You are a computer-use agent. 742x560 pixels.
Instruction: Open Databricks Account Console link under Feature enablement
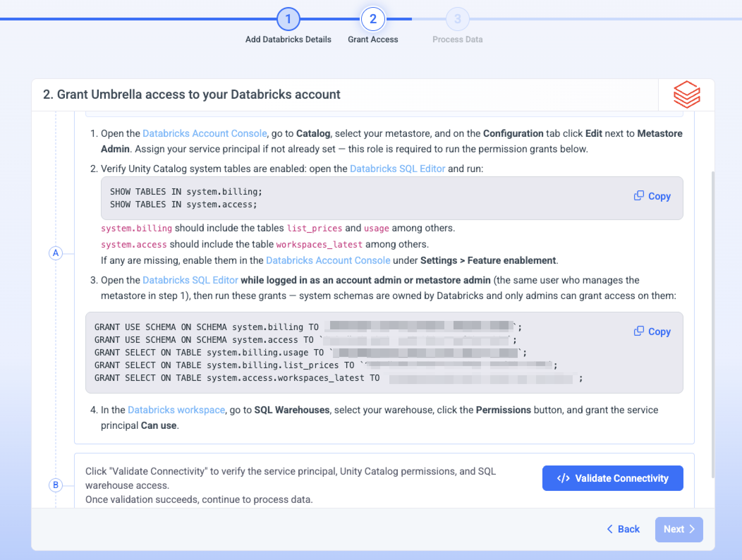(328, 260)
